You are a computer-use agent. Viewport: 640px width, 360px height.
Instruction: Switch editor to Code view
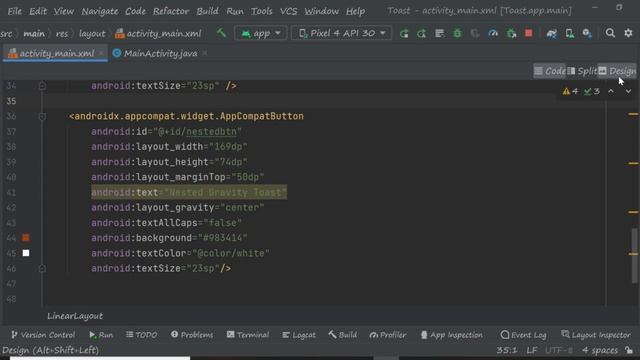pyautogui.click(x=549, y=71)
